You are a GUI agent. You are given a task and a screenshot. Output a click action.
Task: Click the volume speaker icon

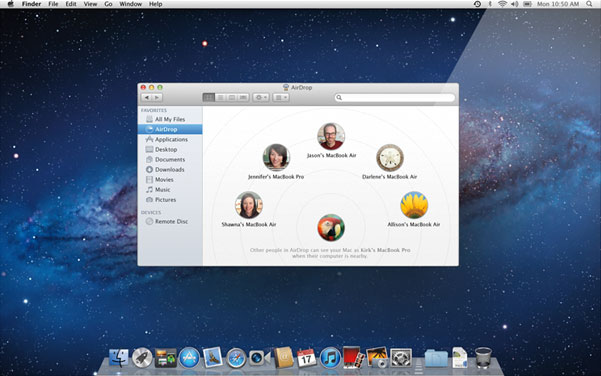coord(515,4)
